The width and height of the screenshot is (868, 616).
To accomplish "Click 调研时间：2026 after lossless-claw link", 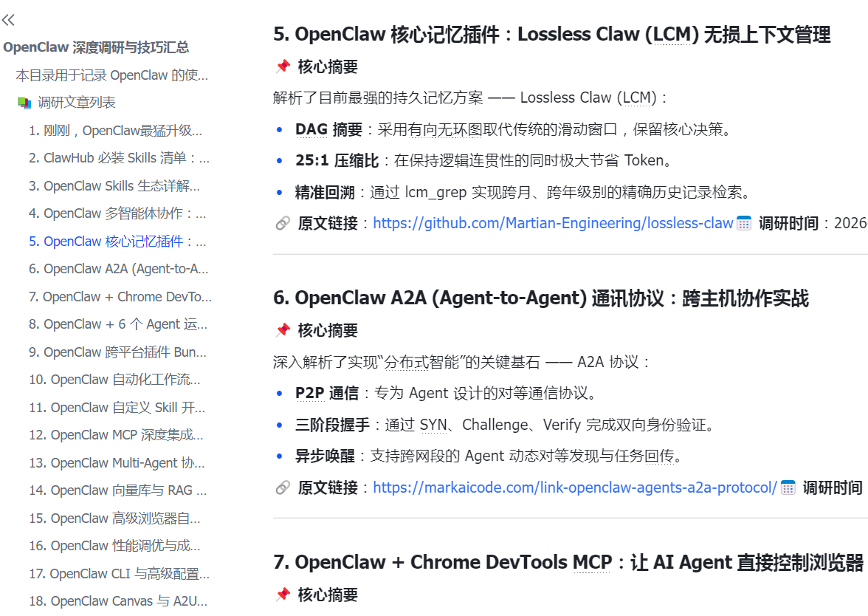I will click(813, 223).
